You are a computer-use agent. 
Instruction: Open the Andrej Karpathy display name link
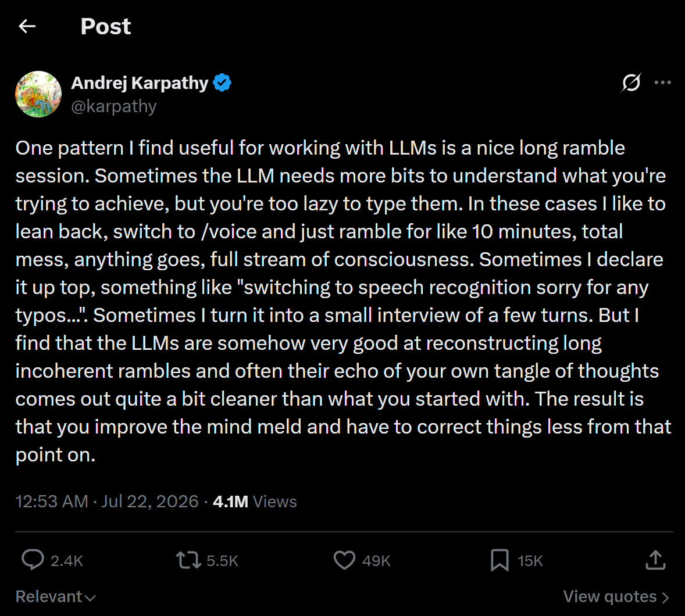pyautogui.click(x=140, y=83)
